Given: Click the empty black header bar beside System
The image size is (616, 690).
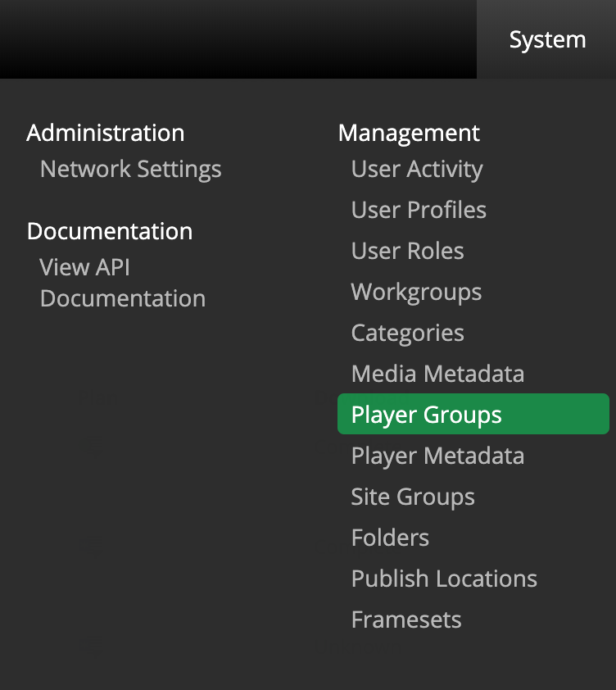Looking at the screenshot, I should 238,39.
